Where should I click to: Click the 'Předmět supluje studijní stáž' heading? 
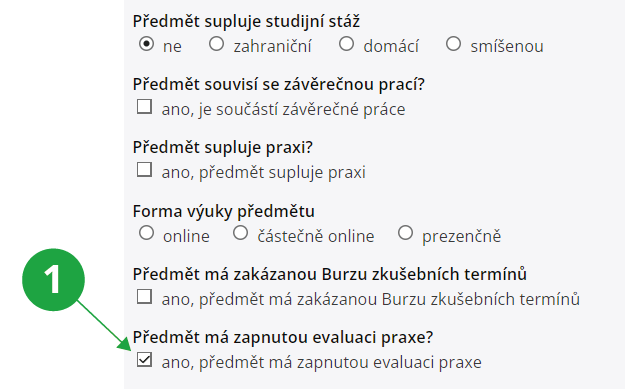coord(246,21)
